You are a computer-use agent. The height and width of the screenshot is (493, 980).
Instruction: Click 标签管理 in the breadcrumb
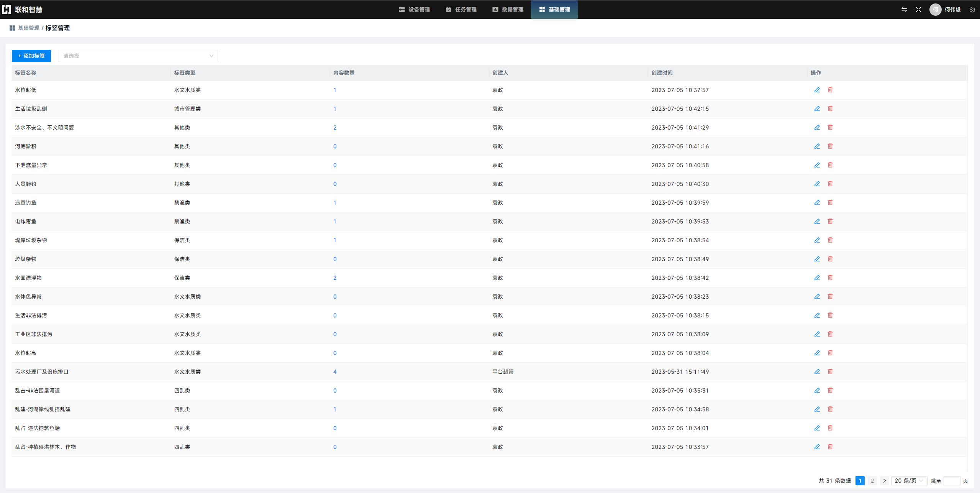pyautogui.click(x=57, y=28)
